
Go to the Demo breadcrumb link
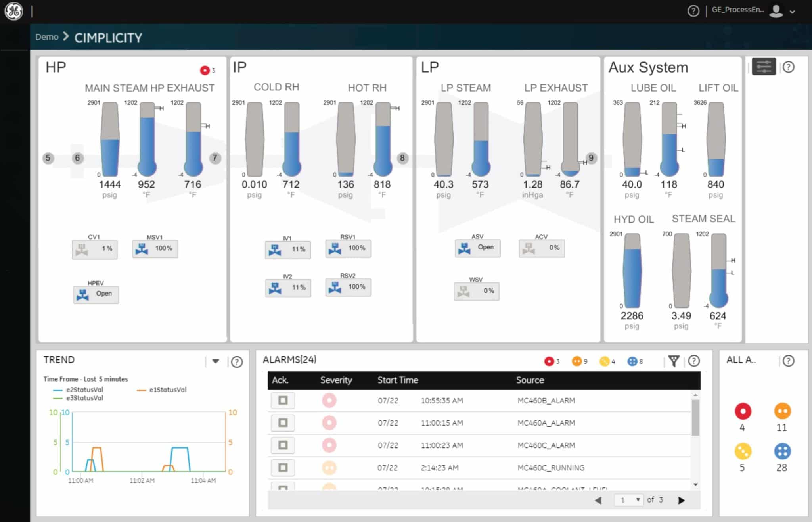pyautogui.click(x=47, y=37)
